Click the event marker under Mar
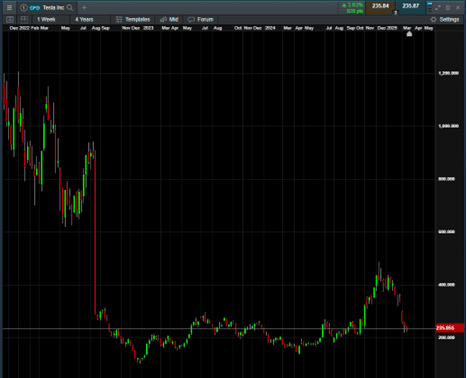Image resolution: width=467 pixels, height=378 pixels. (x=409, y=34)
